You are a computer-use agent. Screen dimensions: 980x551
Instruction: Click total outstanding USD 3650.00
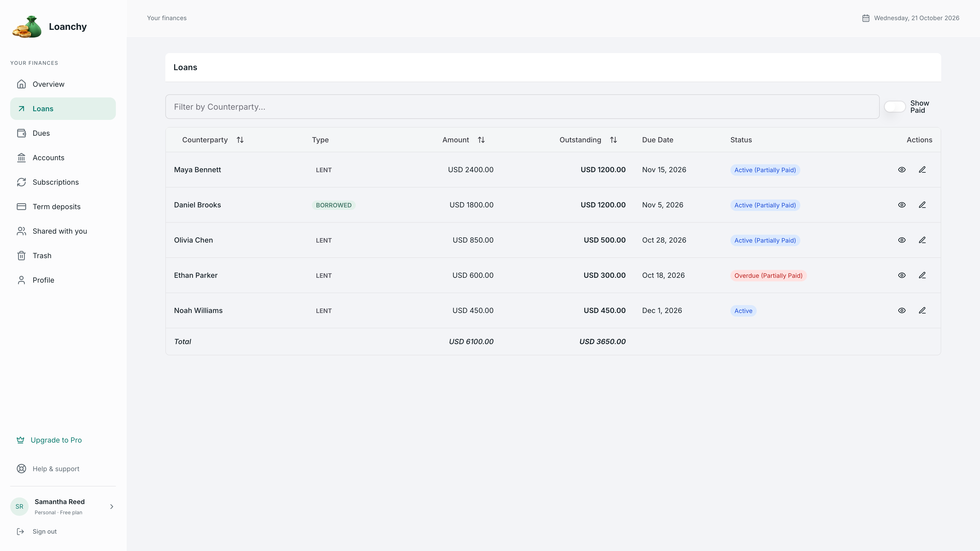click(x=602, y=342)
